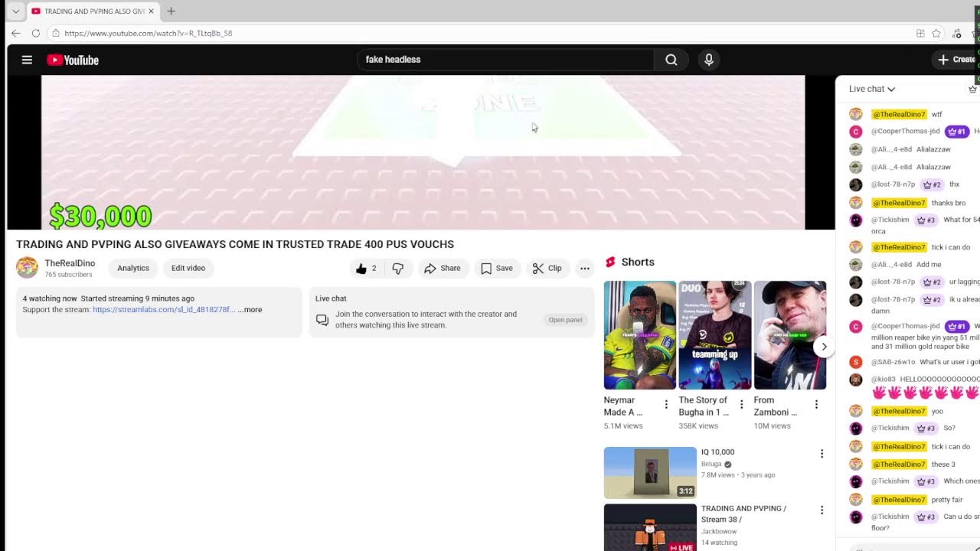Screen dimensions: 980x551
Task: Click the 765 subscribers text
Action: click(x=68, y=275)
